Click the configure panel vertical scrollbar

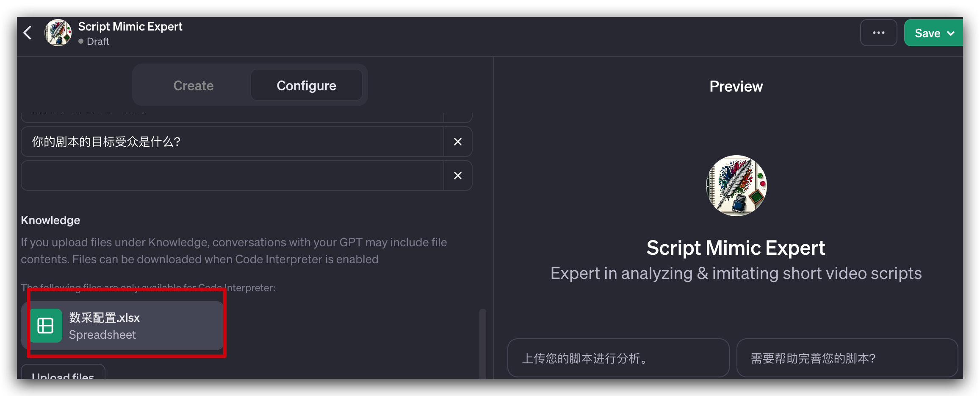coord(482,343)
